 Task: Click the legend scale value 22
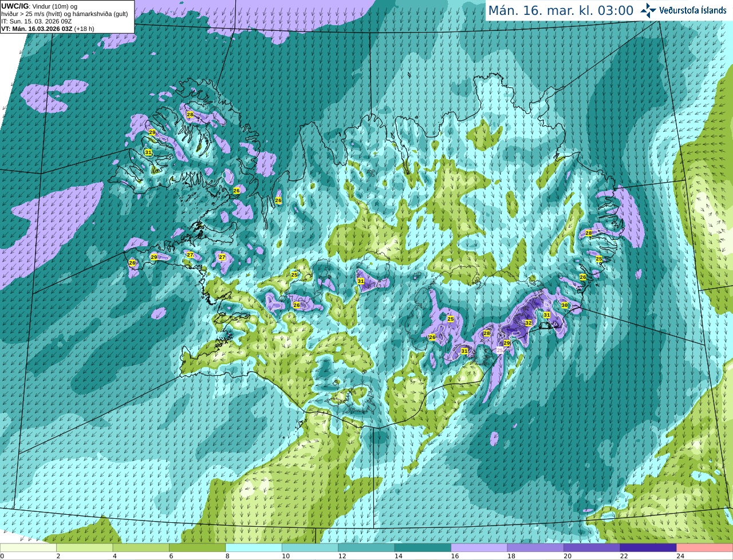624,556
